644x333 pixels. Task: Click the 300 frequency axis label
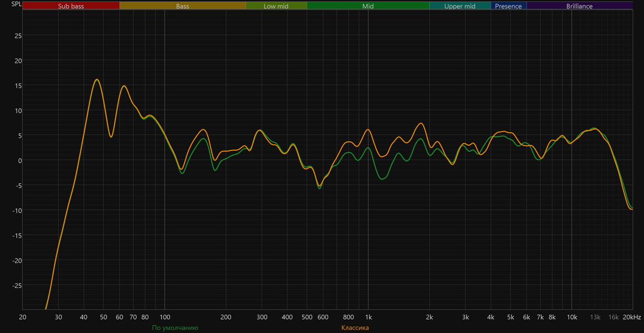click(x=262, y=317)
